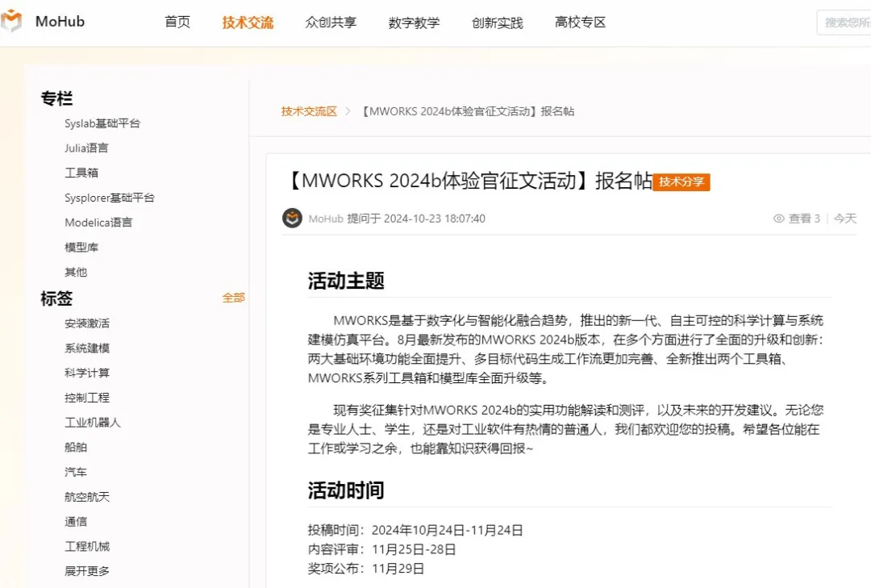Click the orange 技术分享 badge on the title
This screenshot has height=588, width=871.
[x=681, y=182]
